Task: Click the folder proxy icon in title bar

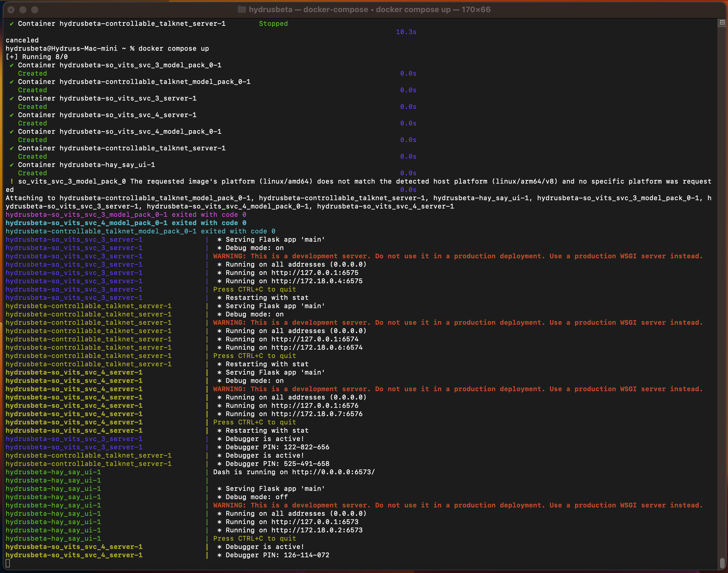Action: (241, 9)
